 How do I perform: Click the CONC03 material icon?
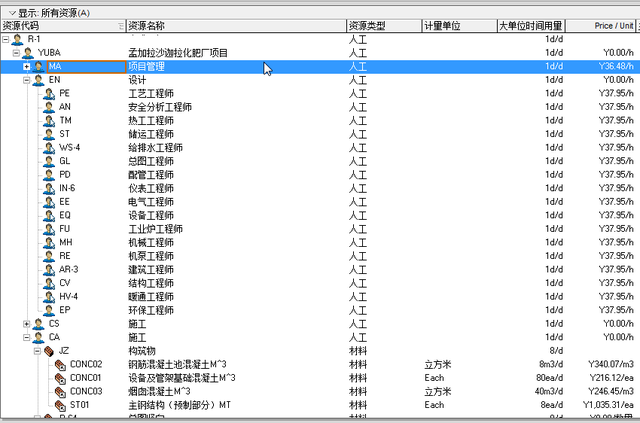click(x=60, y=392)
